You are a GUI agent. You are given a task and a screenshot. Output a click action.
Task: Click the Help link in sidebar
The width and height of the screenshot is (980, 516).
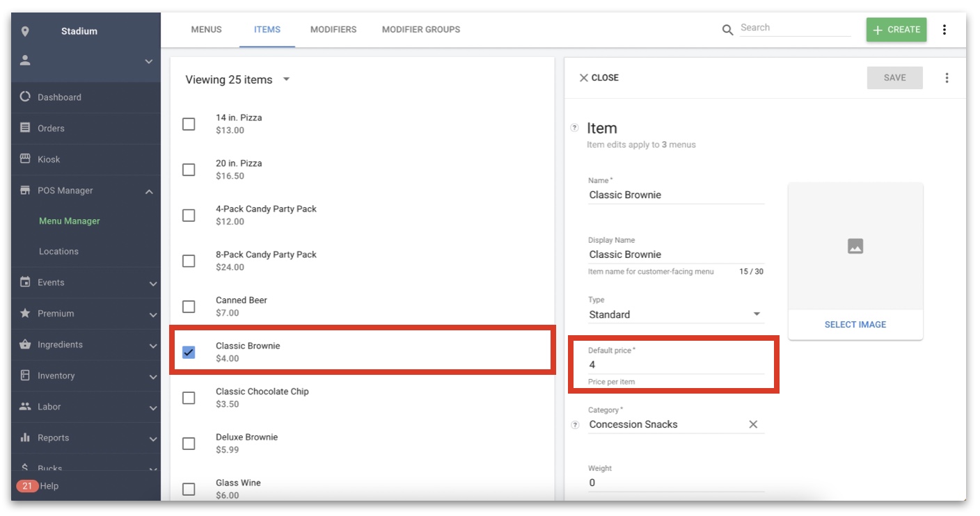point(49,486)
